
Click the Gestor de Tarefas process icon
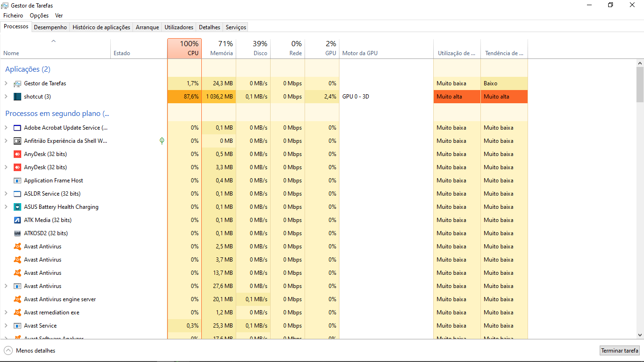pos(17,83)
